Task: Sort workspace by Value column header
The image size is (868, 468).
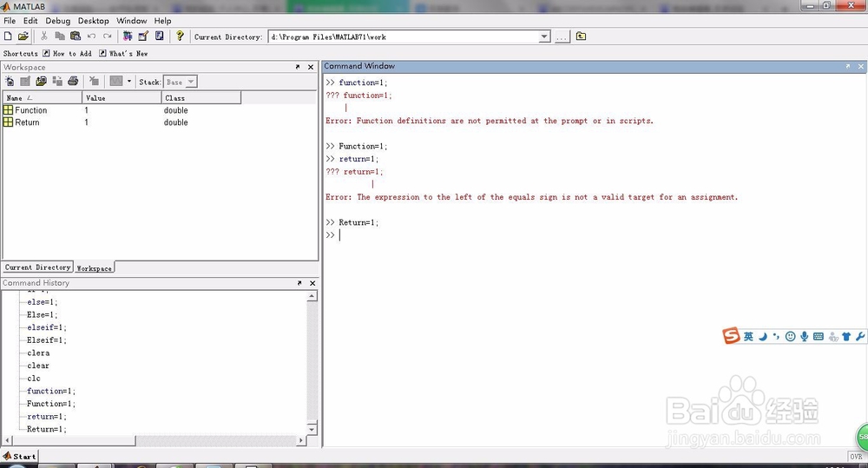Action: click(122, 98)
